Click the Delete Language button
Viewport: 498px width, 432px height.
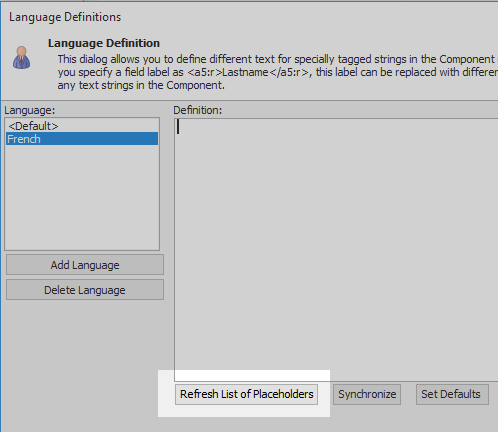coord(85,290)
